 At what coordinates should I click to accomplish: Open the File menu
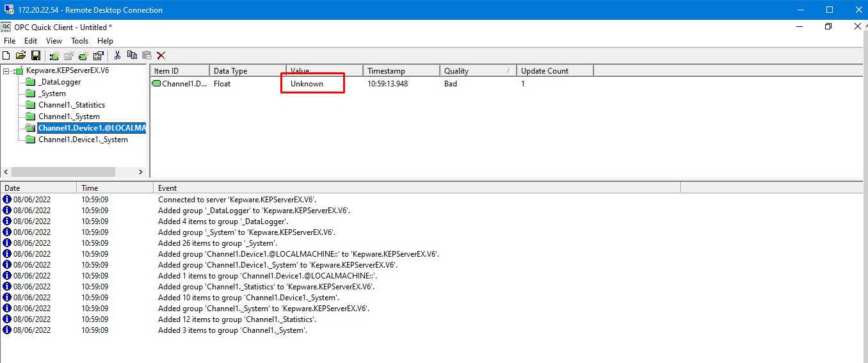click(x=10, y=41)
